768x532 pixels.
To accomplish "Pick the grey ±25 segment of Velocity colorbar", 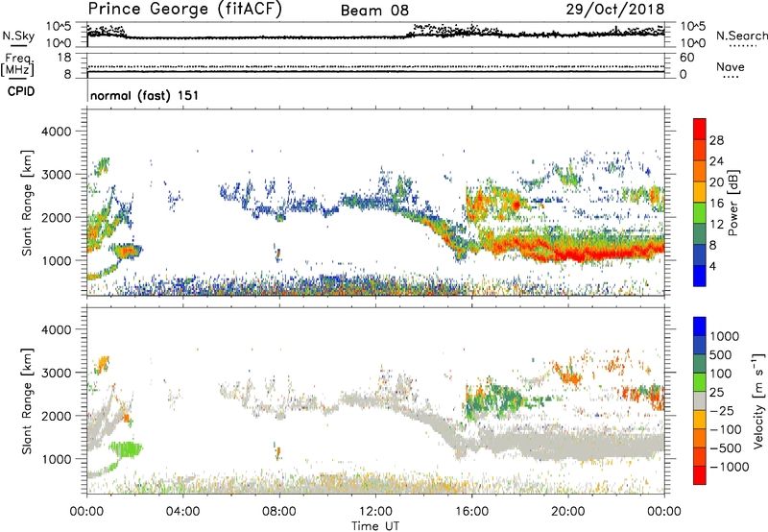I will click(x=700, y=400).
